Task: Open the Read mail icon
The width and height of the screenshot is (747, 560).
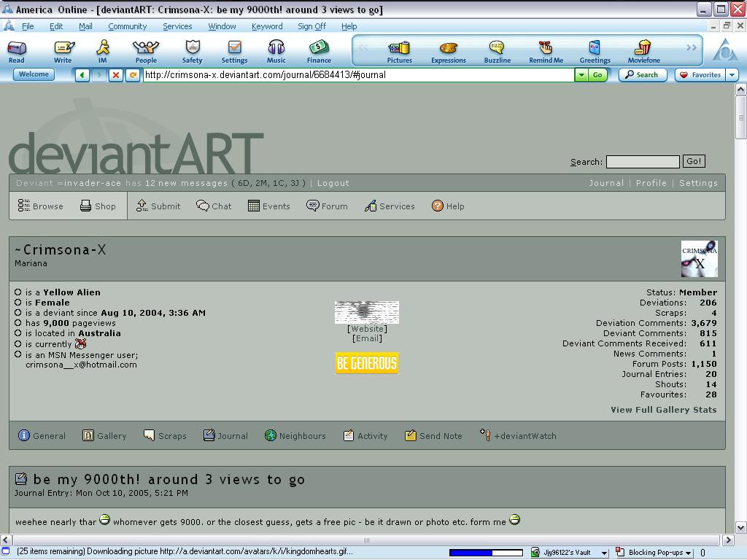Action: click(x=17, y=52)
